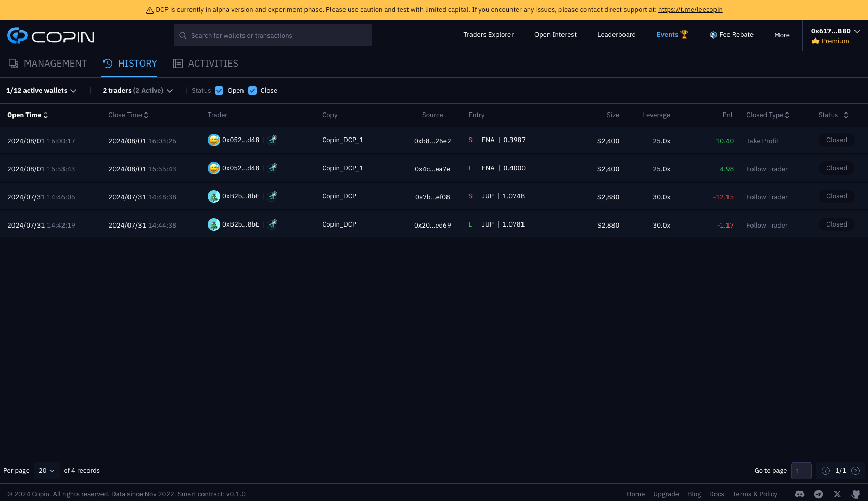Click the Copin logo
Viewport: 868px width, 501px height.
51,36
